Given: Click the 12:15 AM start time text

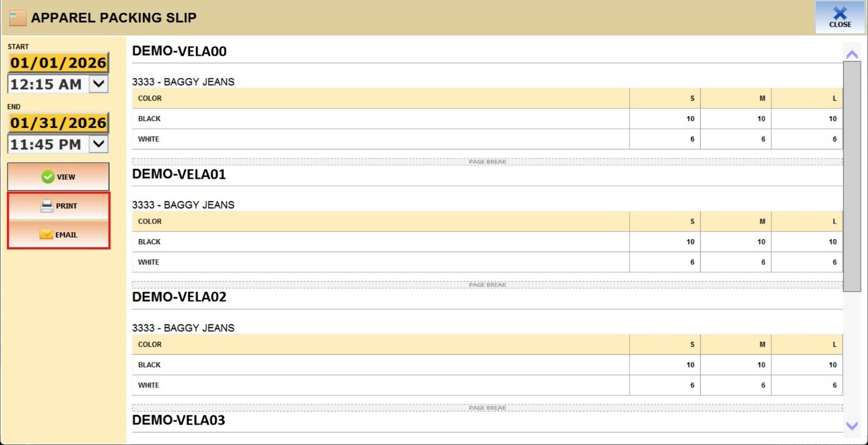Looking at the screenshot, I should [x=46, y=84].
